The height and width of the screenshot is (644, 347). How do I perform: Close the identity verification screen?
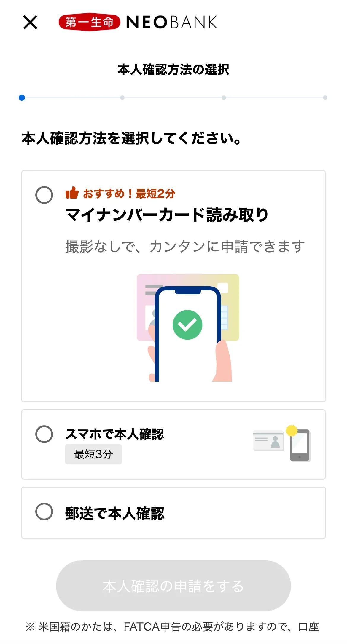pos(30,23)
